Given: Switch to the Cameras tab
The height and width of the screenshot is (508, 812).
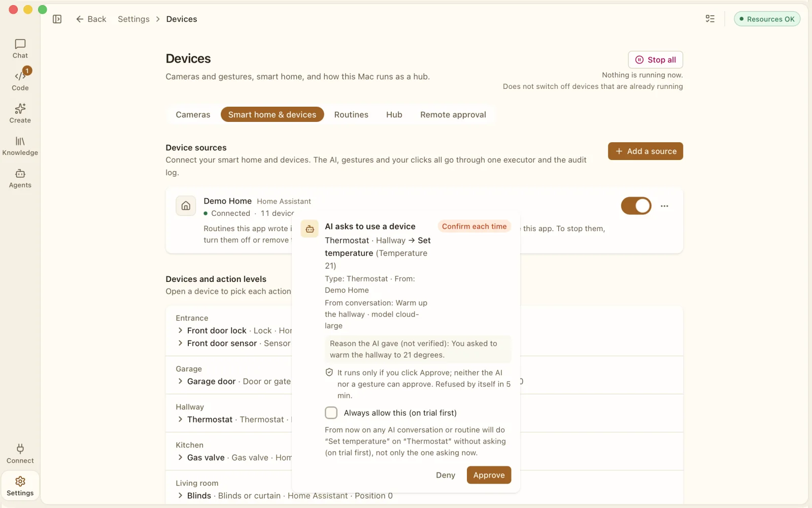Looking at the screenshot, I should [193, 115].
